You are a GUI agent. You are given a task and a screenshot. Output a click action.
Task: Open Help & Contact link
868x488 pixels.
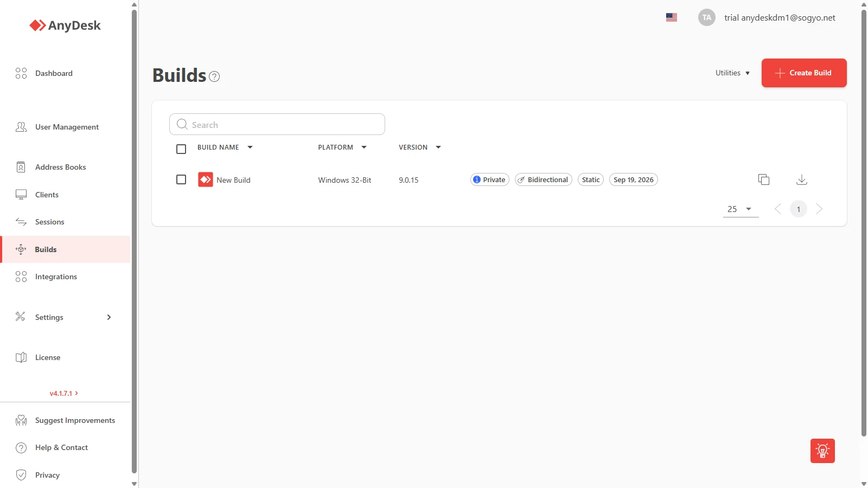[61, 447]
